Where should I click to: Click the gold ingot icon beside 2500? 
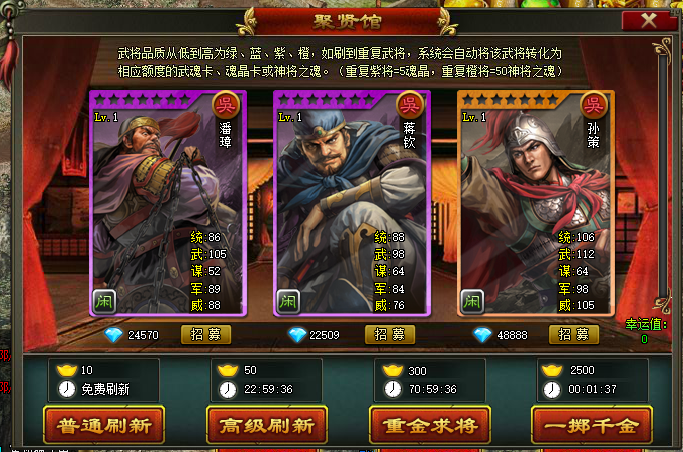tap(552, 370)
